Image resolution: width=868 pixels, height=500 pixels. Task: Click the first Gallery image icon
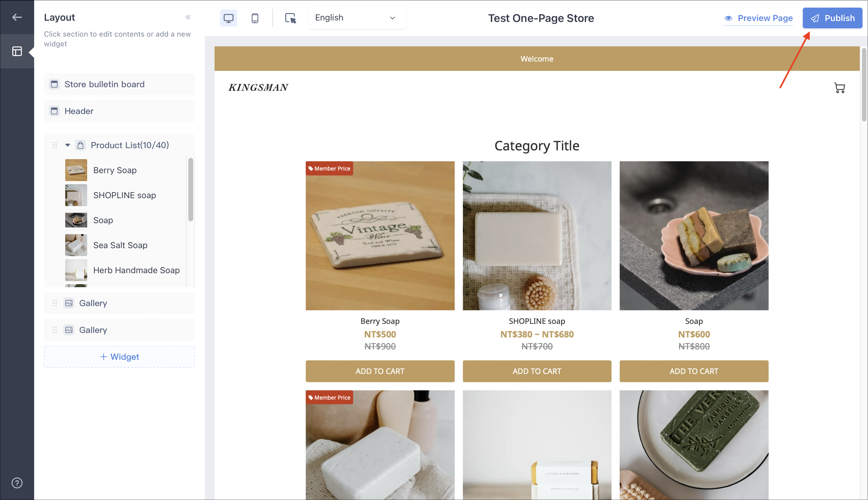[69, 303]
